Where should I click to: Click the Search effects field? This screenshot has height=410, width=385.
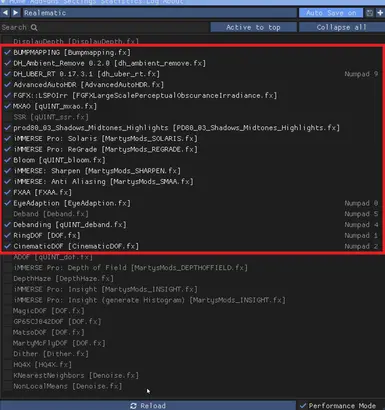(105, 27)
